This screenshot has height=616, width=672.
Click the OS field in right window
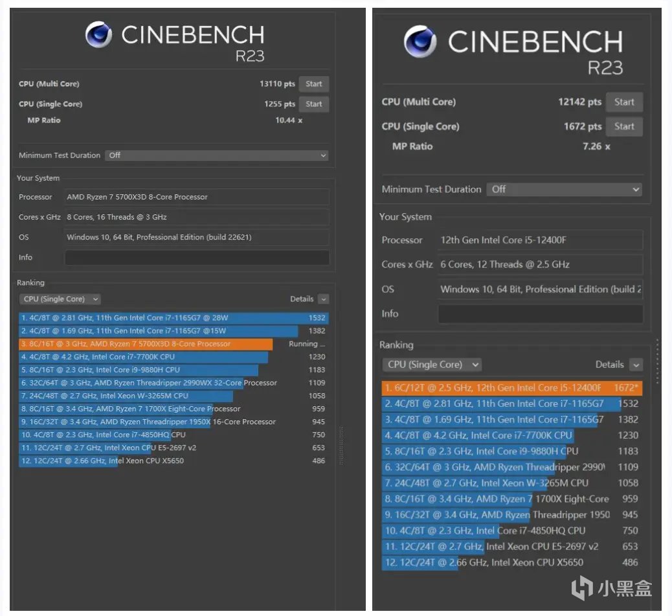541,290
